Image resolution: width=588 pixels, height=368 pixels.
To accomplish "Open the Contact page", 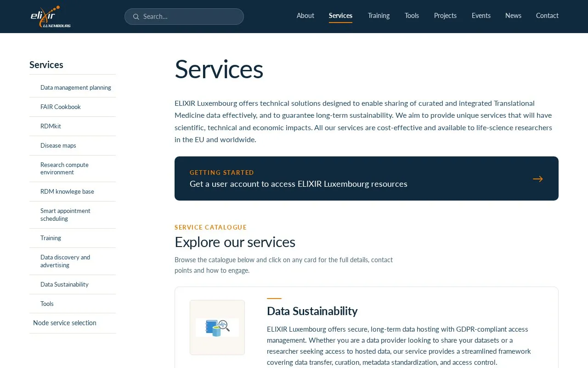I will click(547, 16).
